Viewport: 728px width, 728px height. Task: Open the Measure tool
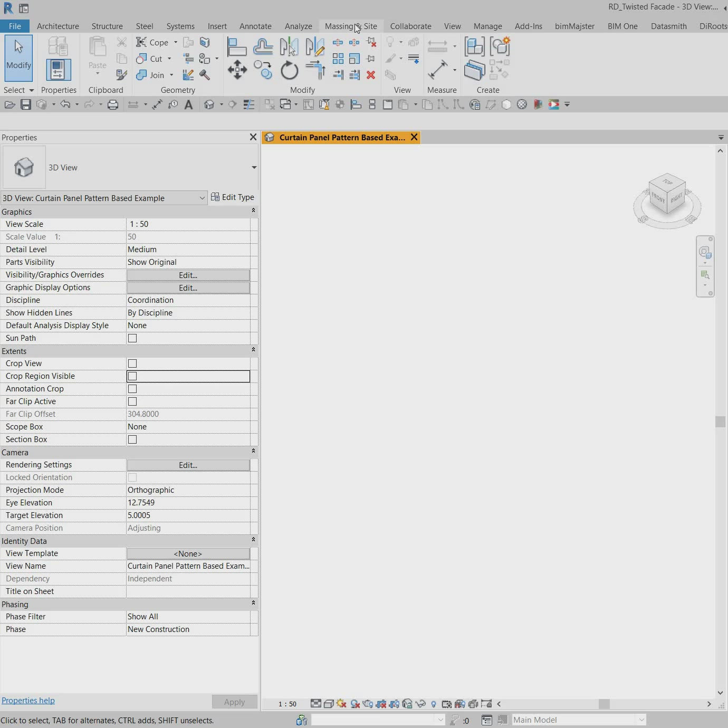(438, 70)
